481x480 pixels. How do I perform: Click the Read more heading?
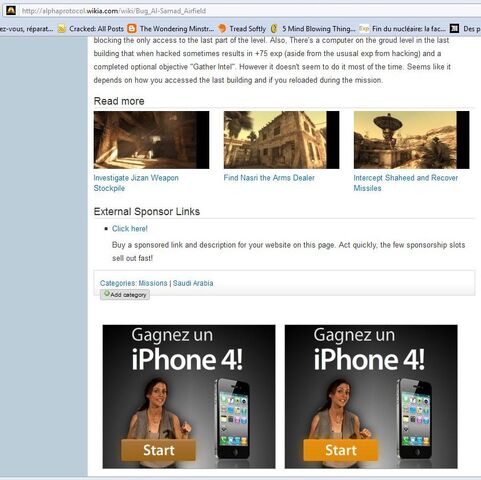tap(119, 101)
